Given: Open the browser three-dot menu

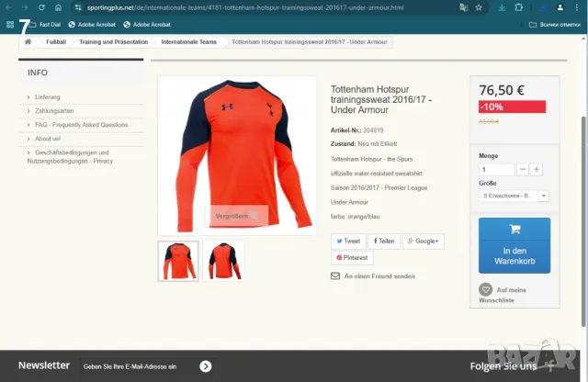Looking at the screenshot, I should pos(577,7).
